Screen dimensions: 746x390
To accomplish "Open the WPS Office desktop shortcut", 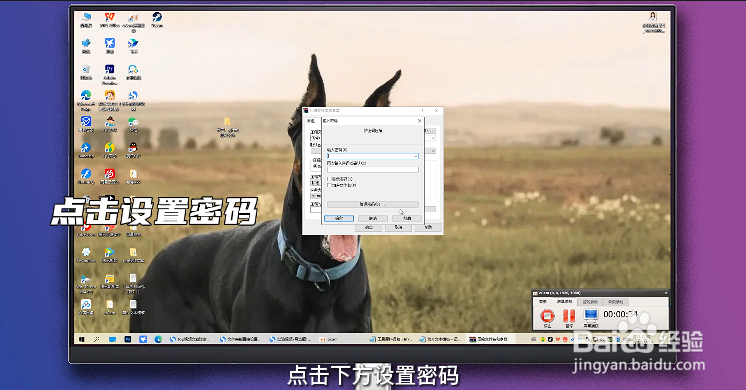I will (x=110, y=20).
